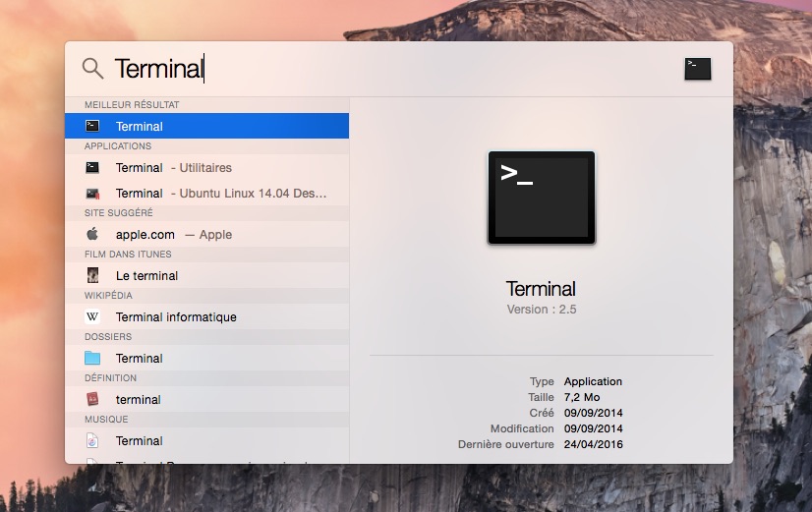Click the Wikipedia W icon
This screenshot has width=812, height=512.
coord(92,316)
